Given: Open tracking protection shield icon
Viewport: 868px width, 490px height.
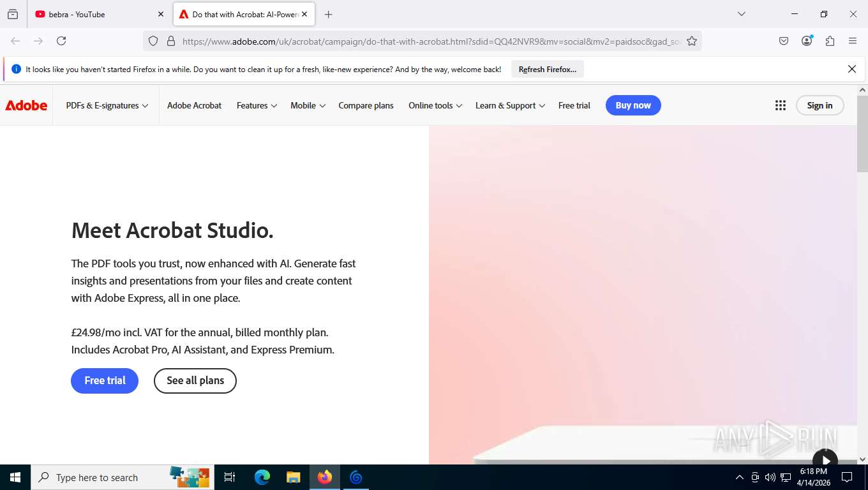Looking at the screenshot, I should (x=153, y=41).
